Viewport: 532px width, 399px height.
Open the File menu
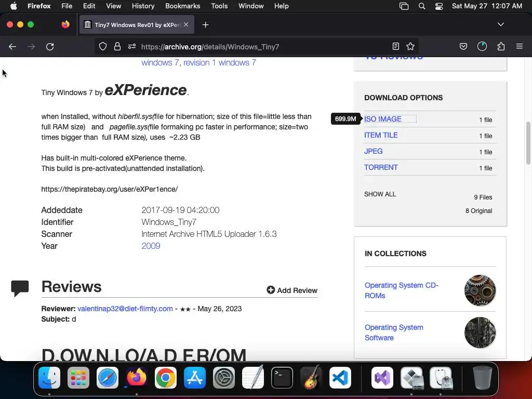click(x=66, y=6)
